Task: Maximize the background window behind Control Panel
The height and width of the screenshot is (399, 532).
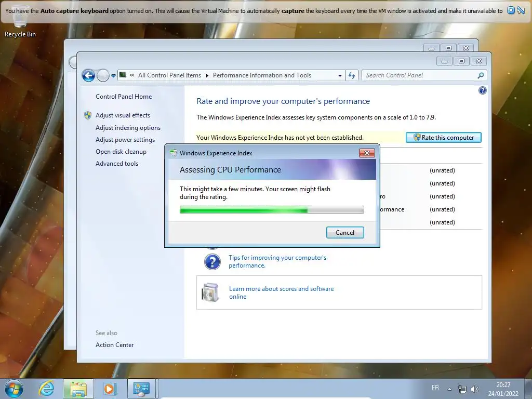Action: [x=448, y=48]
